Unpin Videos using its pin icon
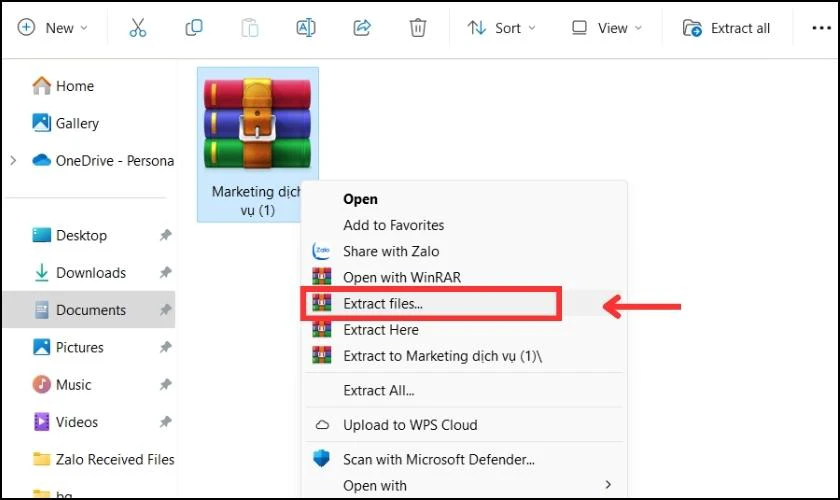The height and width of the screenshot is (500, 840). tap(166, 422)
